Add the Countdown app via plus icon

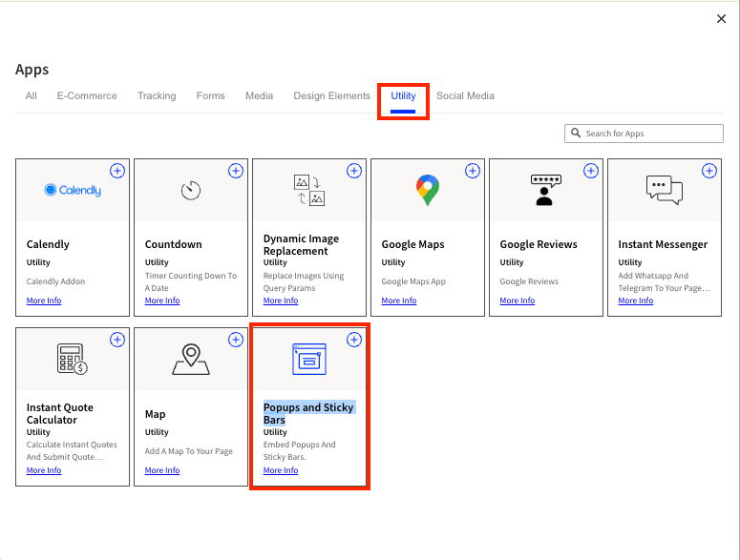(x=236, y=171)
